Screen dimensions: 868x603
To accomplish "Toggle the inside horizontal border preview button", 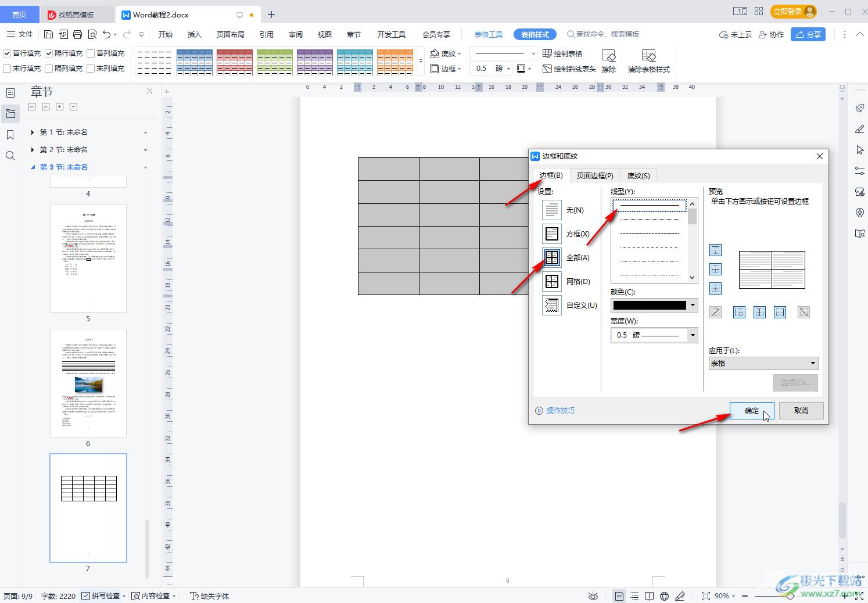I will coord(716,269).
